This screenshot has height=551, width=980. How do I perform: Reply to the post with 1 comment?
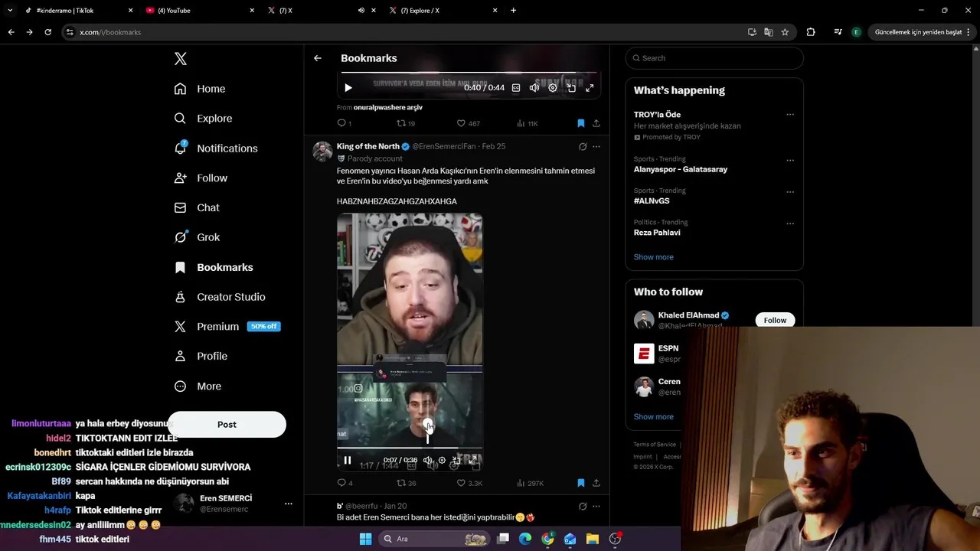[345, 123]
